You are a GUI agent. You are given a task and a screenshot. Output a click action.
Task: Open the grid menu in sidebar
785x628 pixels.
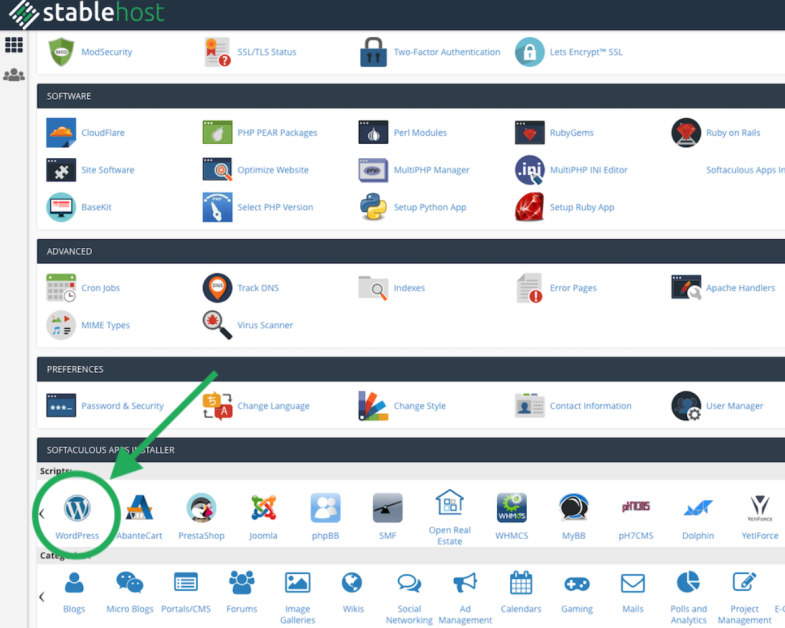click(14, 45)
